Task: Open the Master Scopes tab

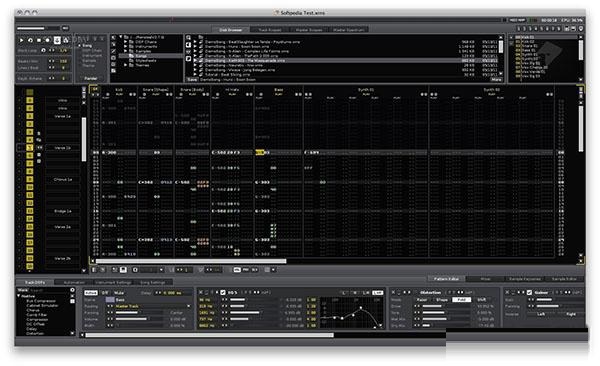Action: [309, 29]
